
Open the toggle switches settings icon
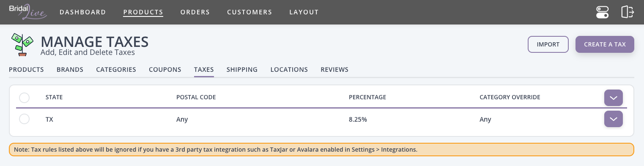pos(602,12)
